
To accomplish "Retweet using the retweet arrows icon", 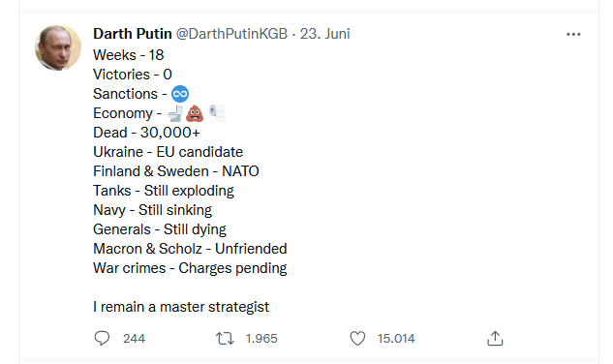I will pos(225,338).
